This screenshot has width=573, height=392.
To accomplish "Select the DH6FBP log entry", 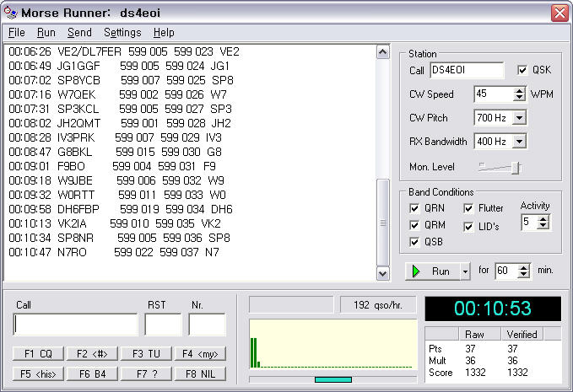I will click(x=121, y=209).
